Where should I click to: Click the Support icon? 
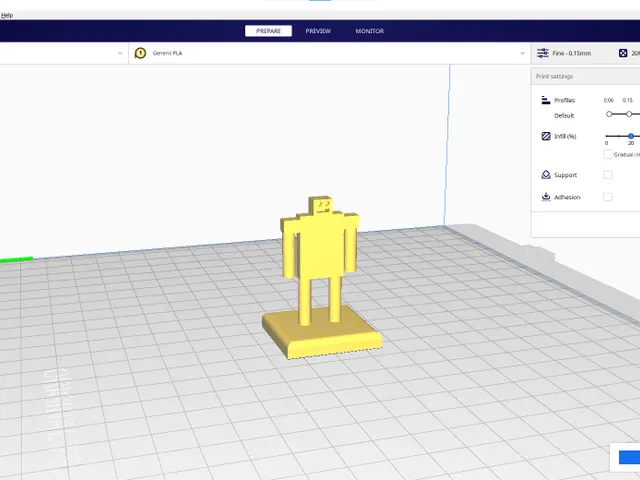pyautogui.click(x=546, y=175)
